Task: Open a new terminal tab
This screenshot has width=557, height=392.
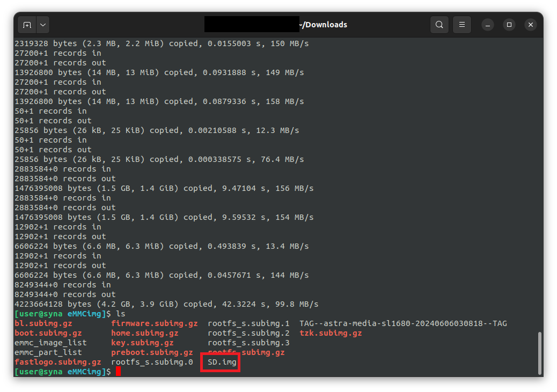Action: (27, 25)
